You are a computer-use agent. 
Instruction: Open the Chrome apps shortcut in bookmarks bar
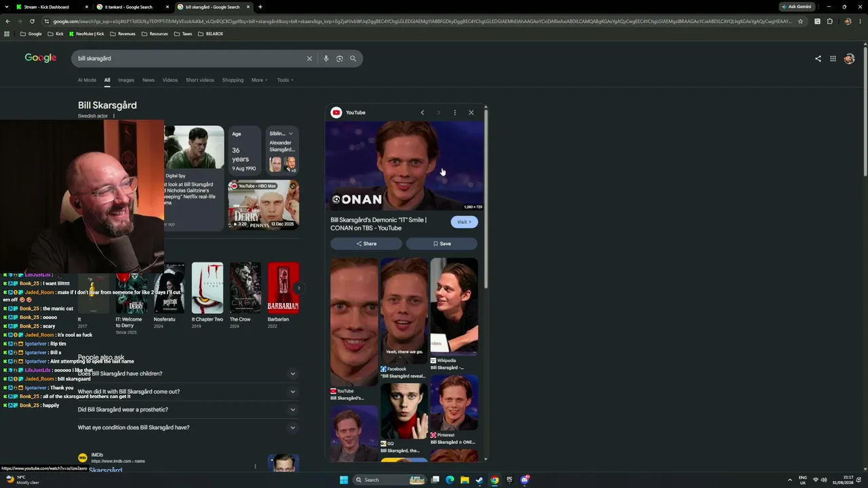[7, 34]
